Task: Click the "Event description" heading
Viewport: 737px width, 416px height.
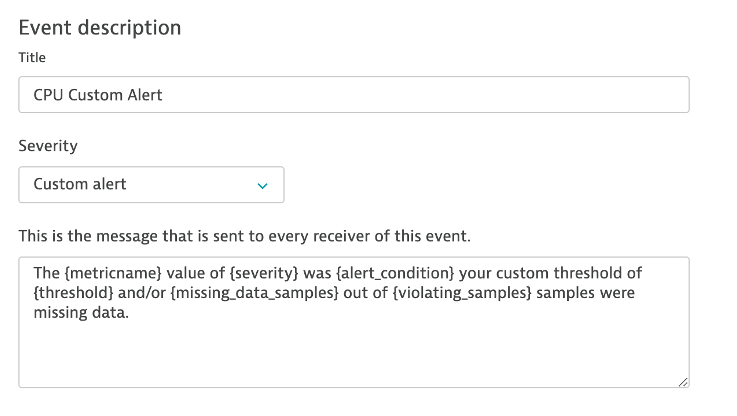Action: pyautogui.click(x=100, y=28)
